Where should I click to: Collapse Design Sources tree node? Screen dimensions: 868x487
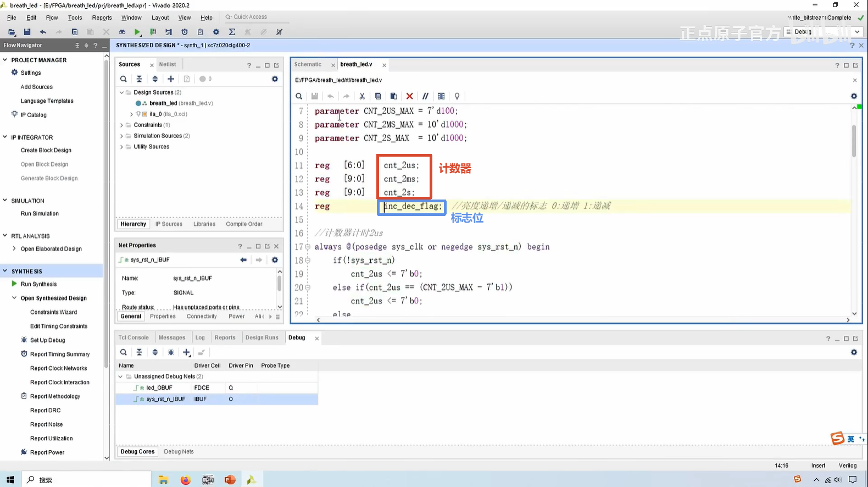[121, 92]
